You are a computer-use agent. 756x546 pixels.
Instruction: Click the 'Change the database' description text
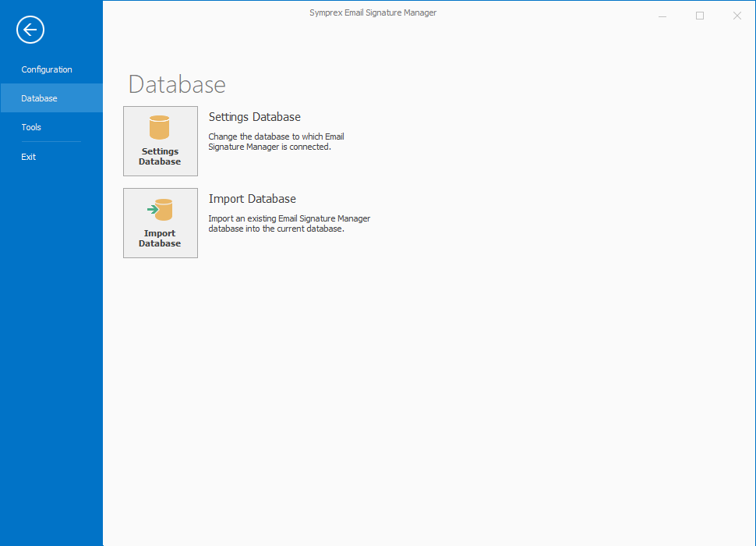pos(276,141)
